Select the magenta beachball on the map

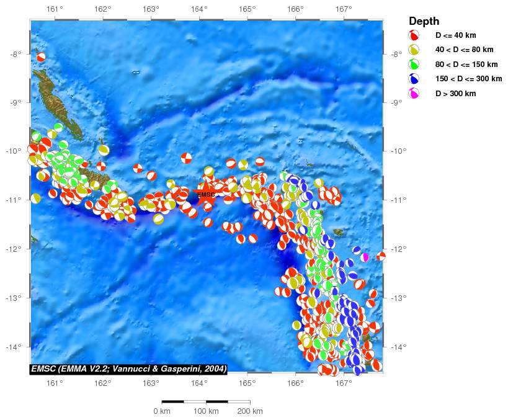pos(365,257)
